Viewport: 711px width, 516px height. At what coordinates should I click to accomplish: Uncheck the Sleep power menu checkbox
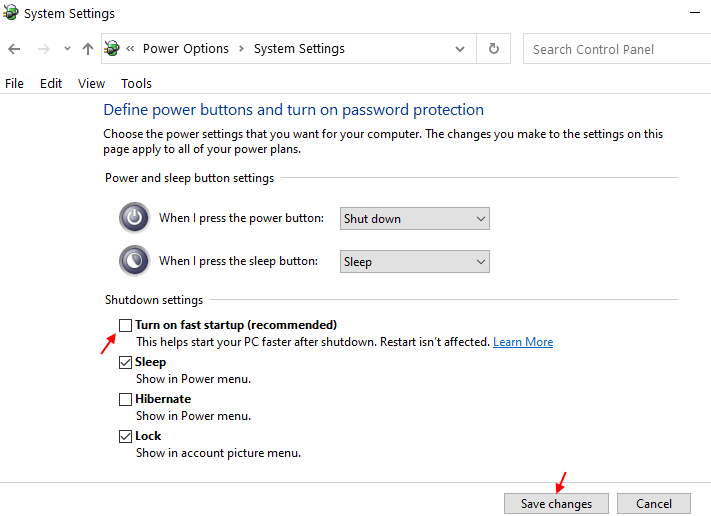[125, 362]
